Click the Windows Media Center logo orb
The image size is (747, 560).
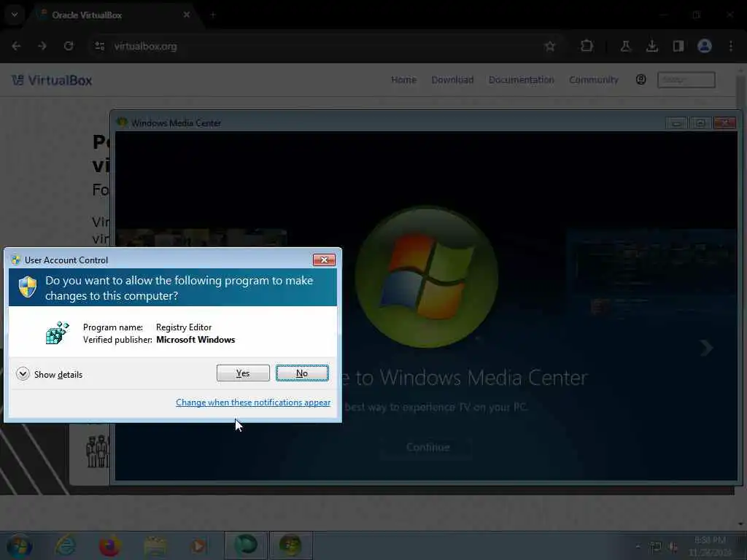(x=426, y=276)
